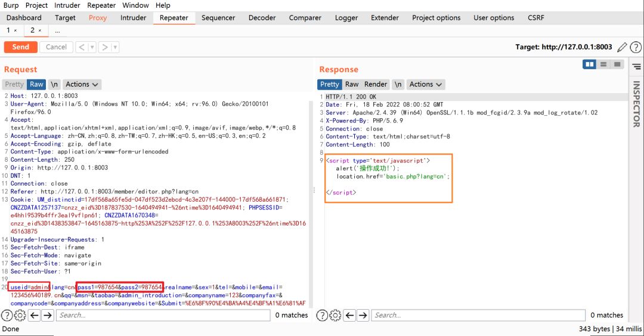Go to previous match in response search

[349, 316]
